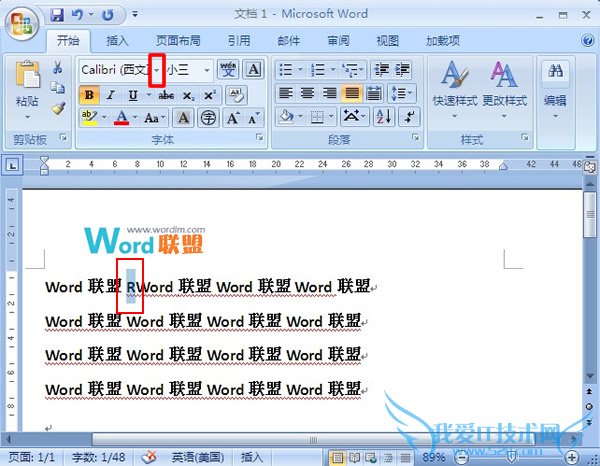The height and width of the screenshot is (466, 600).
Task: Toggle Underline formatting
Action: 133,95
